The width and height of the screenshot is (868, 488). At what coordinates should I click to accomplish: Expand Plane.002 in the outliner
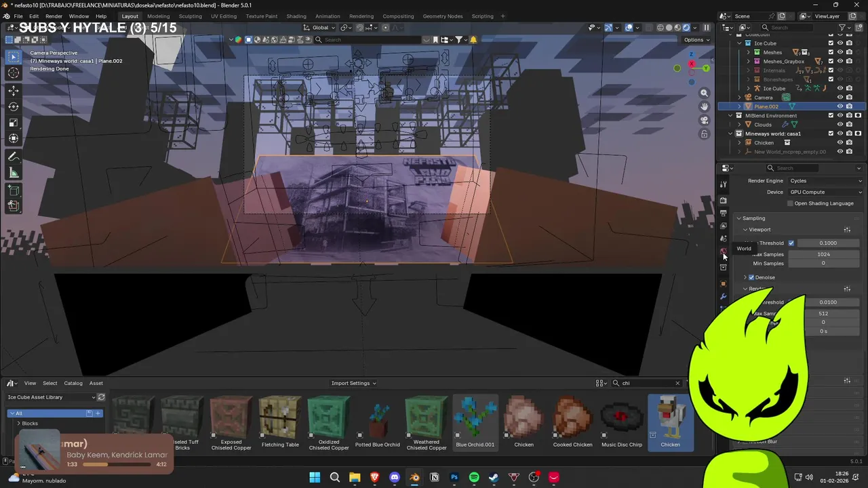[739, 106]
